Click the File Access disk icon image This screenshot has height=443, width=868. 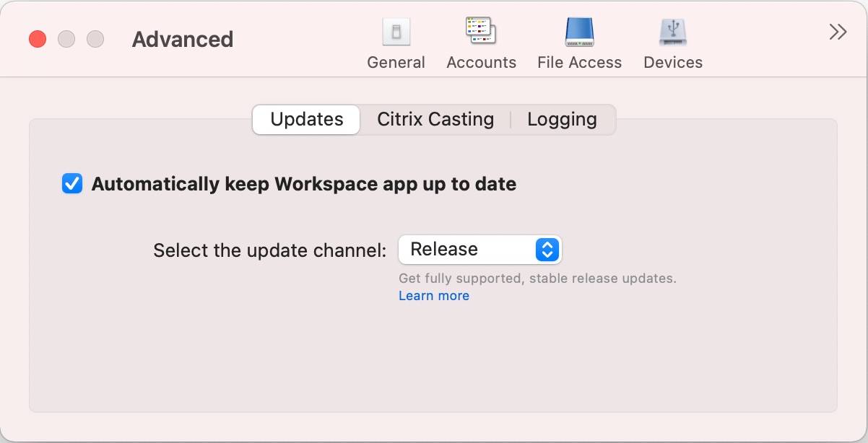pyautogui.click(x=578, y=32)
